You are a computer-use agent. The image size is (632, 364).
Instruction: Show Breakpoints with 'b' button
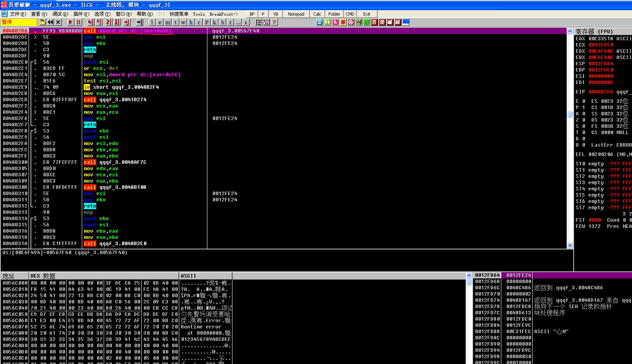tap(222, 22)
